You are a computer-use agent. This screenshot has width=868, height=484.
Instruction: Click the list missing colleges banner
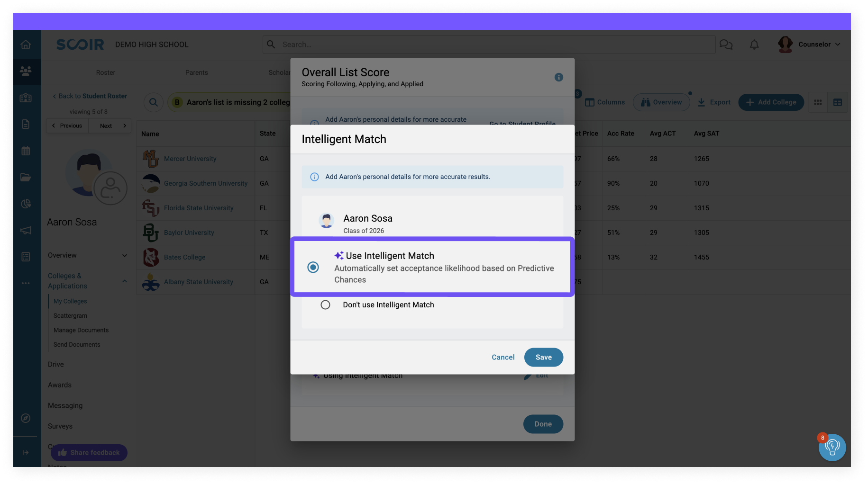[229, 102]
